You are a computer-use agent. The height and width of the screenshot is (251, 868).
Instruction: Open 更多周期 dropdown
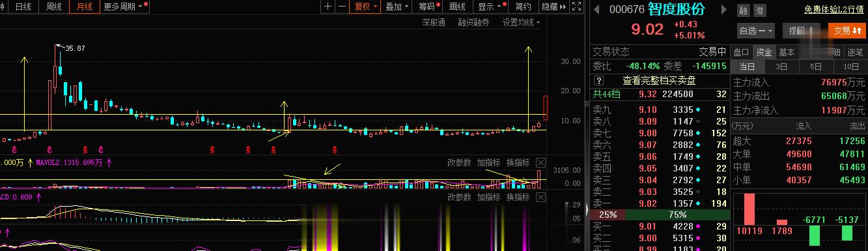(x=125, y=7)
